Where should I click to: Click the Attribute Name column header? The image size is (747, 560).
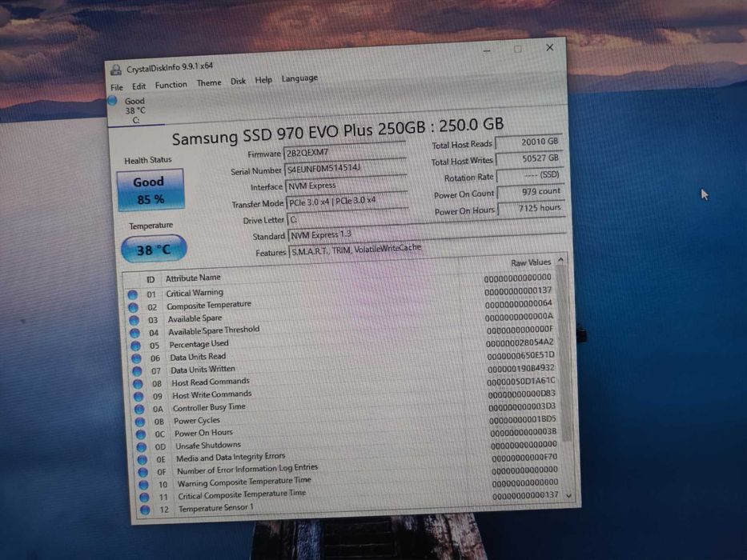193,278
